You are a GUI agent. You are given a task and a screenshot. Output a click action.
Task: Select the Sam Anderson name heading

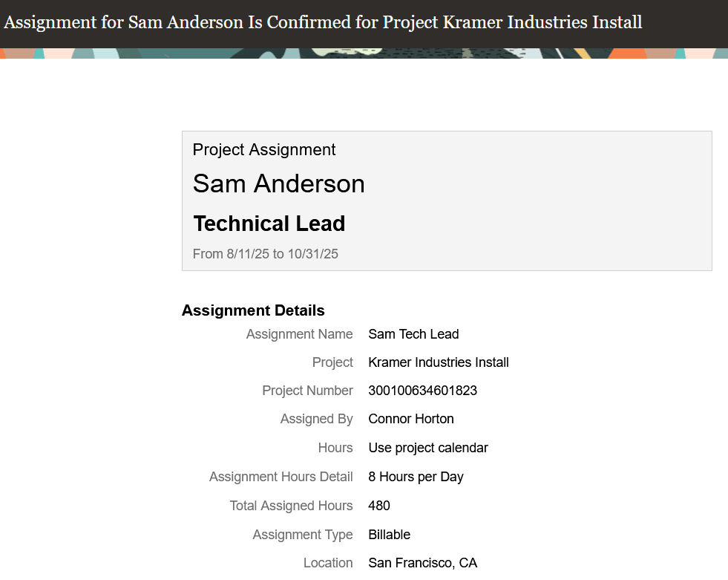[x=278, y=183]
